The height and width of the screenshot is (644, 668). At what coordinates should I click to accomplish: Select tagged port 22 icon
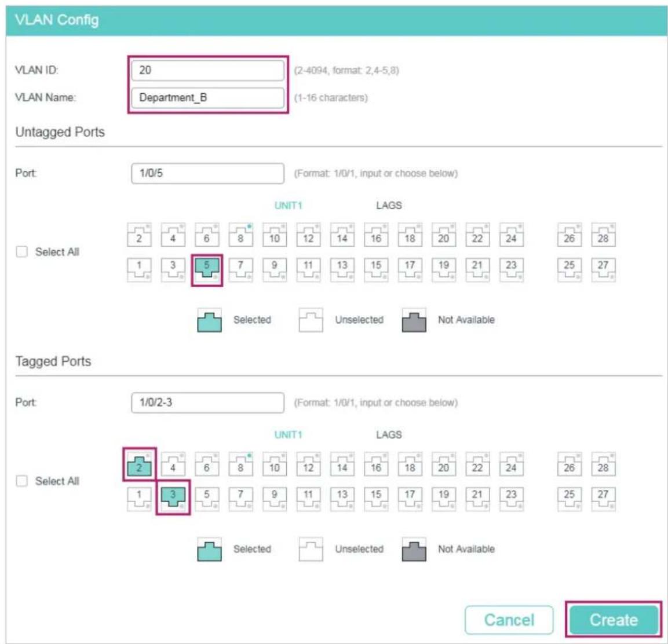click(477, 464)
